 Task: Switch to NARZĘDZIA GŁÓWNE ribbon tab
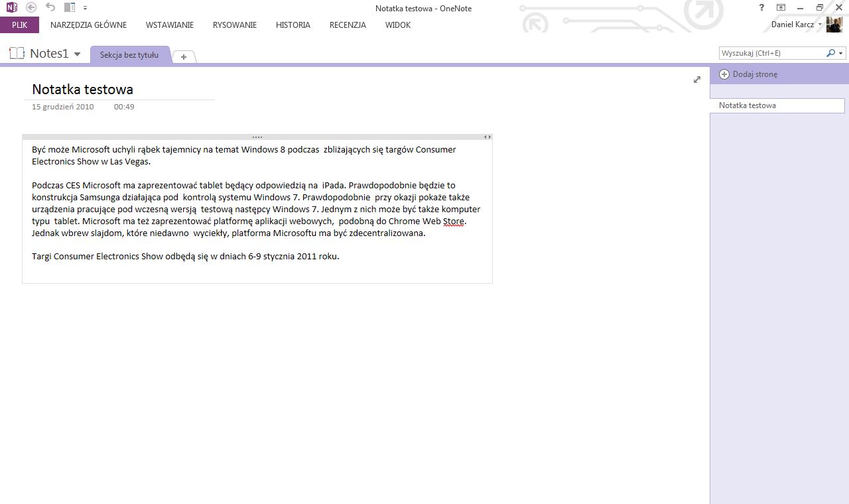tap(88, 25)
